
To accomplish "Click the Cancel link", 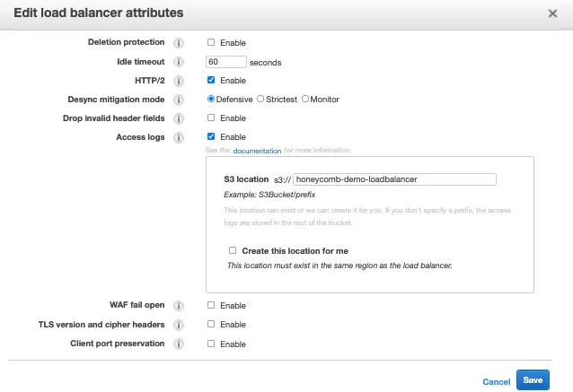I will tap(496, 381).
